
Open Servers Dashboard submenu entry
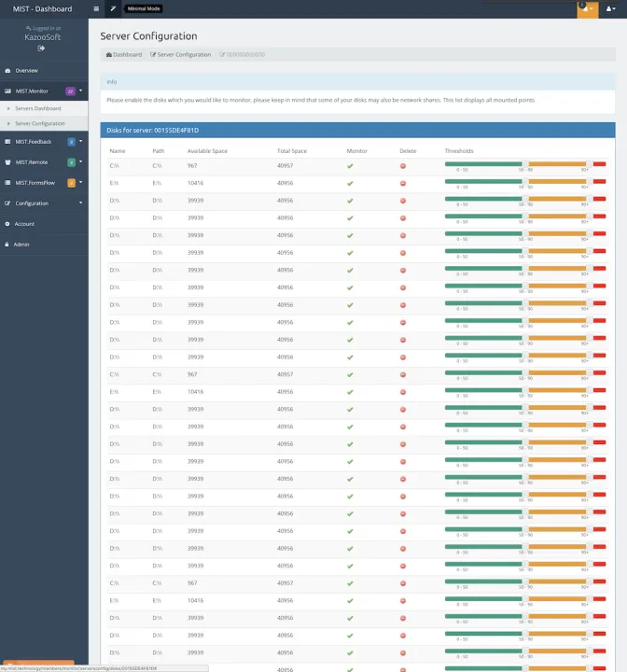pos(44,109)
